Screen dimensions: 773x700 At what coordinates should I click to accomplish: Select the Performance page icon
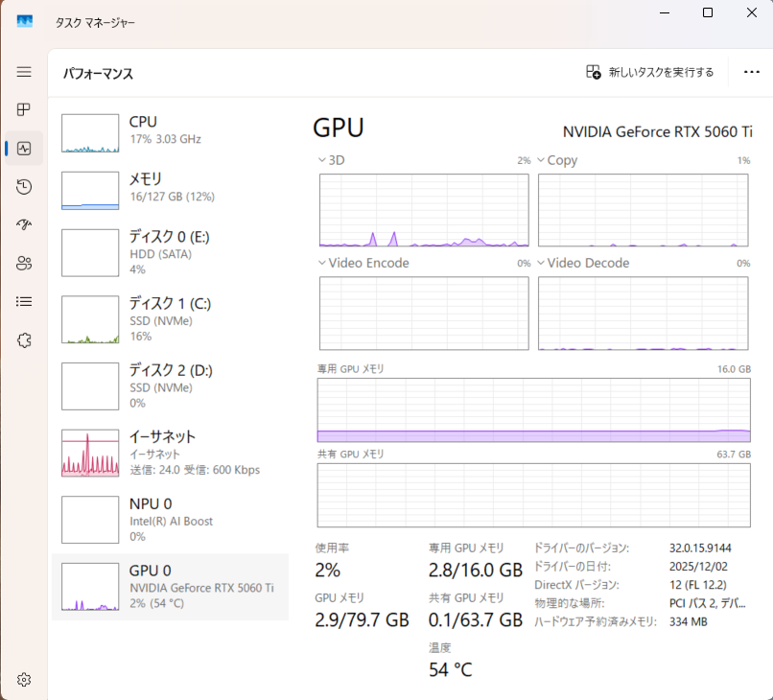[24, 149]
